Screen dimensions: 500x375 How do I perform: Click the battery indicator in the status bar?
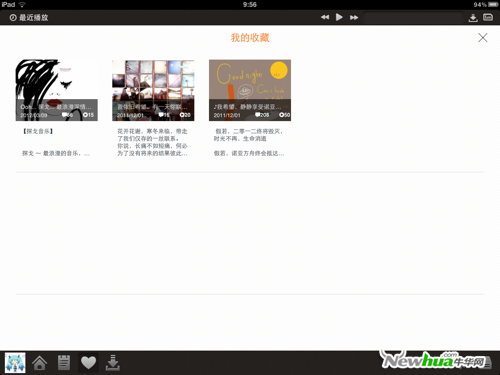493,4
